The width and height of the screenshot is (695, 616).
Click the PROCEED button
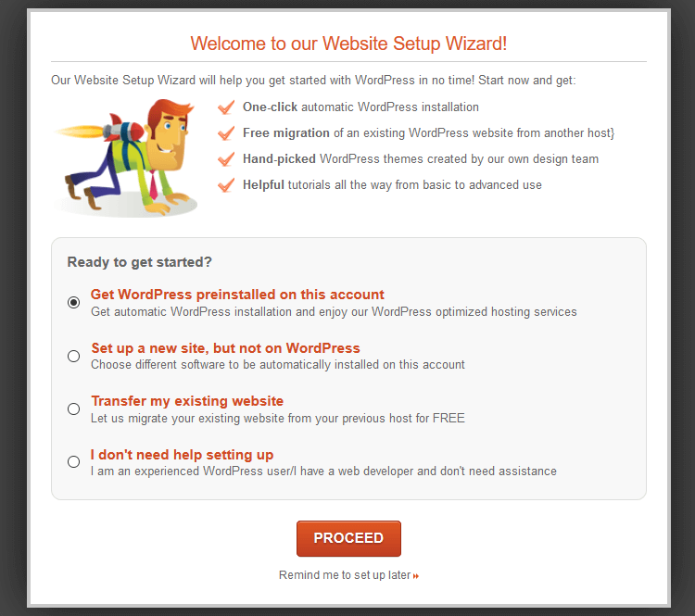click(x=348, y=538)
